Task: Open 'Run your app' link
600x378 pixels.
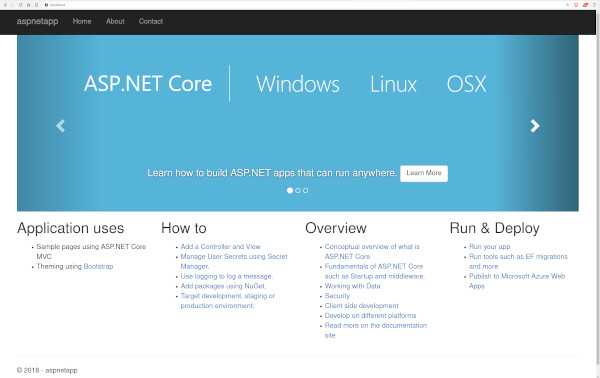Action: 489,246
